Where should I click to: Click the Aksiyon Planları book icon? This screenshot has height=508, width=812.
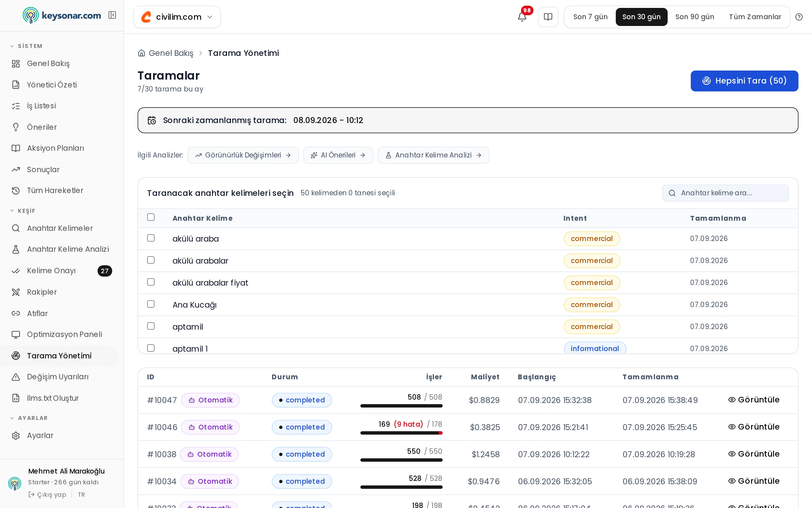[x=16, y=148]
